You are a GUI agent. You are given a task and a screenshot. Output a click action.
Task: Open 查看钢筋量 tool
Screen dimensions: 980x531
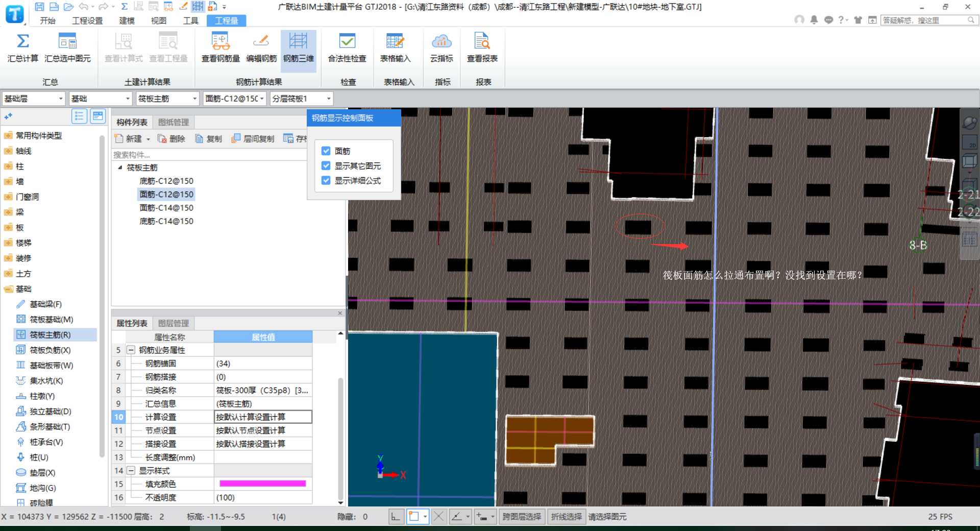tap(220, 48)
